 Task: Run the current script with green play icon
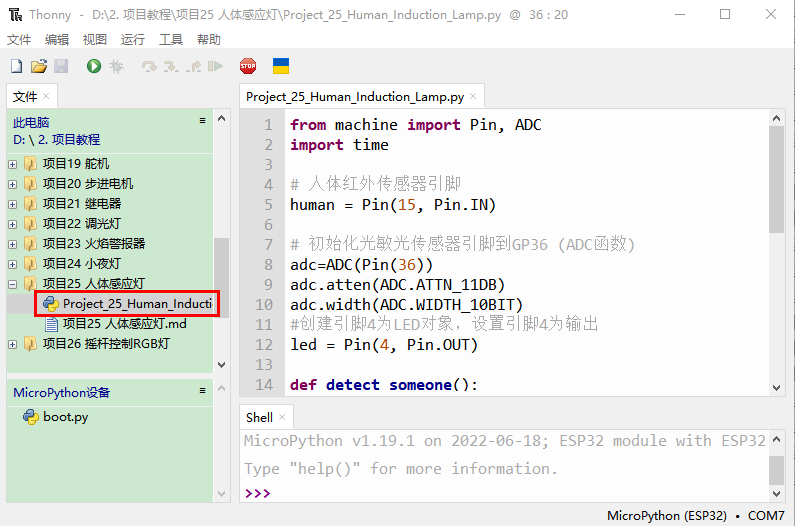tap(94, 66)
